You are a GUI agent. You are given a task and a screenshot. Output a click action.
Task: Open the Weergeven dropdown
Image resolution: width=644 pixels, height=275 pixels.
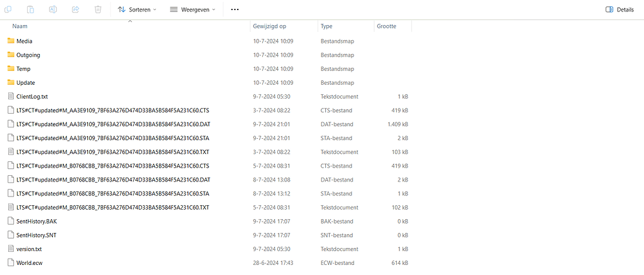click(x=192, y=9)
